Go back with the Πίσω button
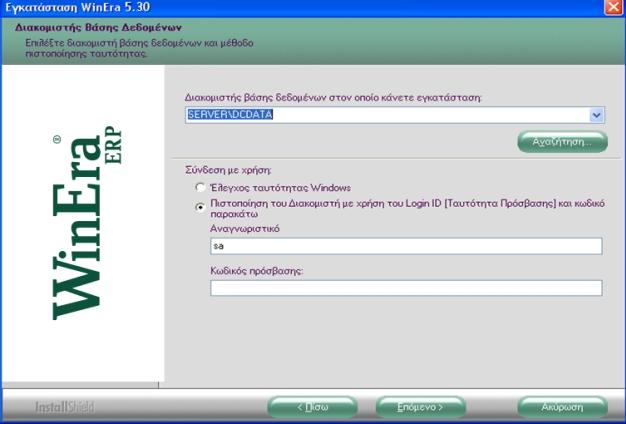This screenshot has width=626, height=424. [312, 407]
